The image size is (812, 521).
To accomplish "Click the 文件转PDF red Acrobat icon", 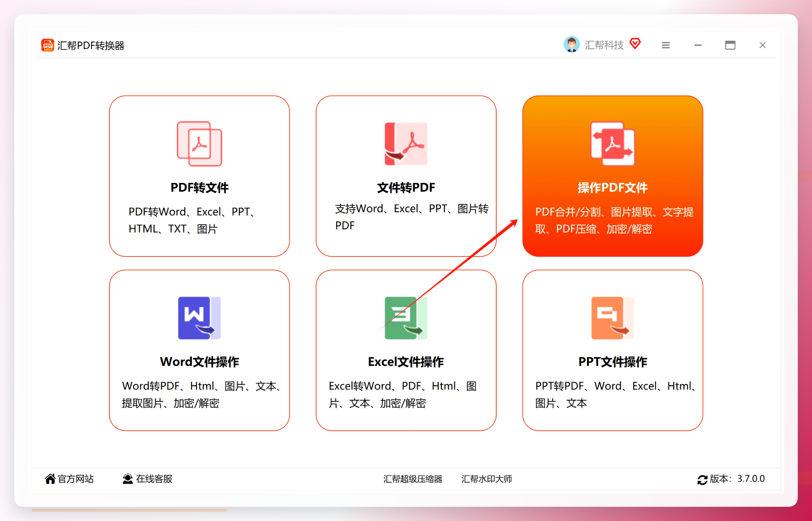I will pos(406,144).
